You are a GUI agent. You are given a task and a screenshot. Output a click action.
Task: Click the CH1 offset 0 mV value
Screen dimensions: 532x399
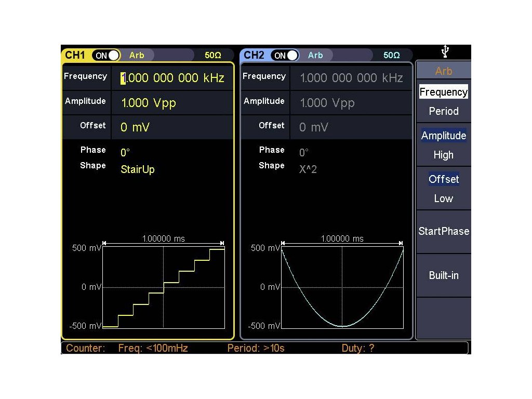(x=135, y=127)
